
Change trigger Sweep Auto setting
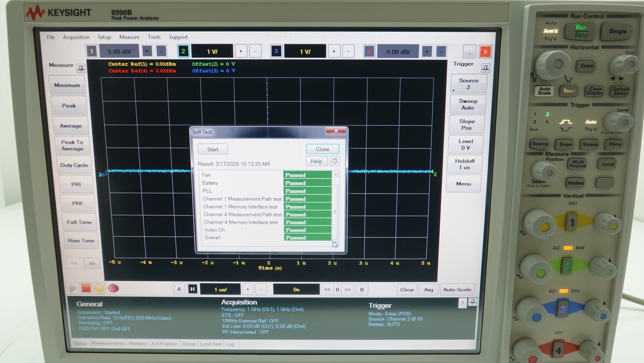468,104
